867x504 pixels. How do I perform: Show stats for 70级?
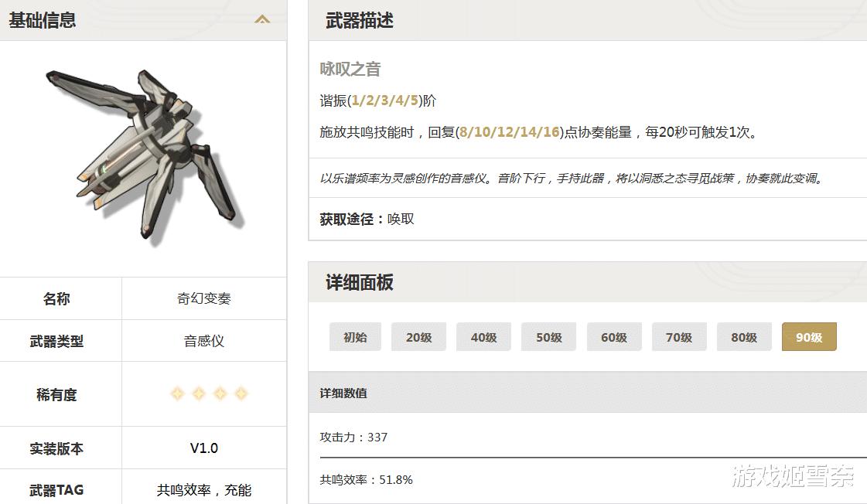pos(679,337)
